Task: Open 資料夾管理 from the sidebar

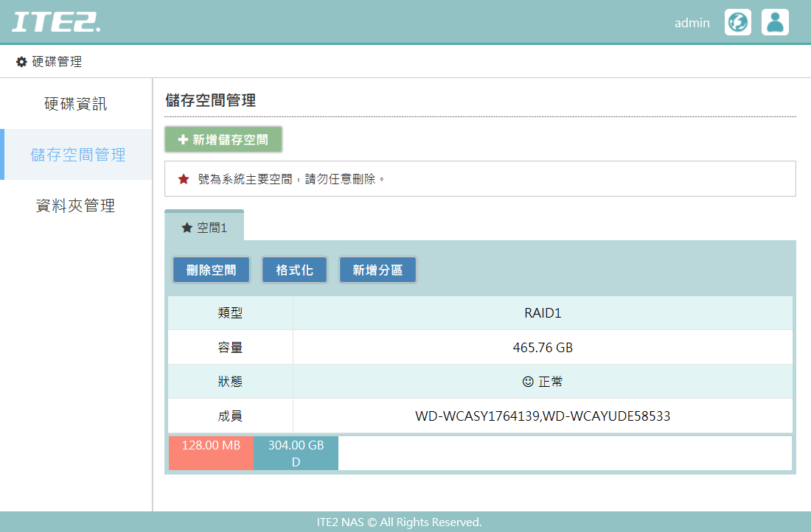Action: click(x=76, y=206)
